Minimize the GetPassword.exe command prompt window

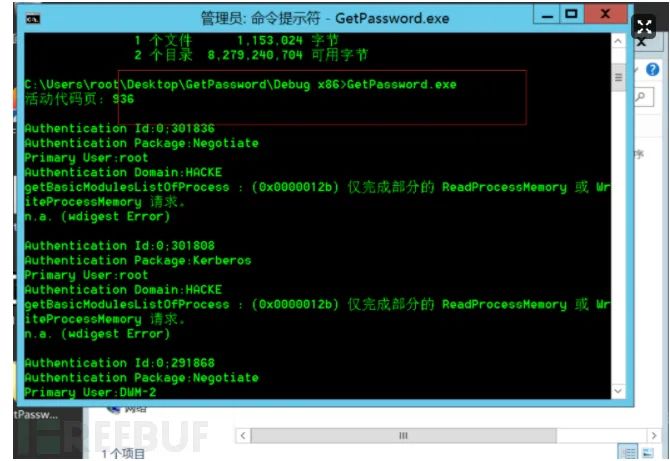pos(547,15)
